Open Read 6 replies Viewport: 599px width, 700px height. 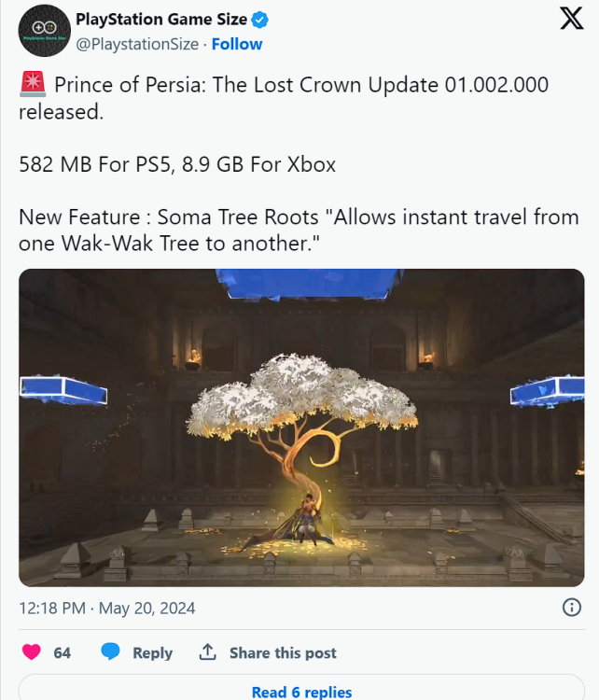pyautogui.click(x=301, y=692)
